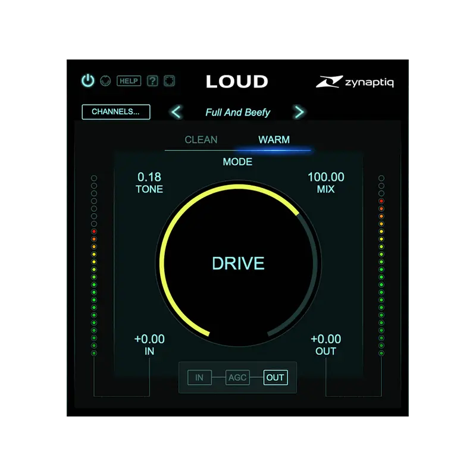Switch mode to WARM

coord(274,140)
